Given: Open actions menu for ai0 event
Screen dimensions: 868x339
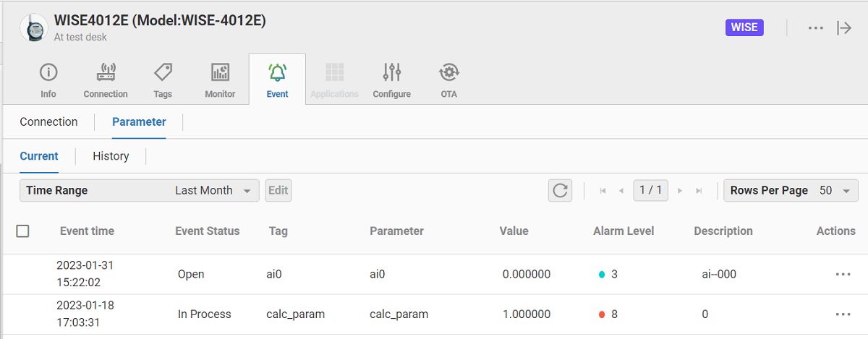Looking at the screenshot, I should pyautogui.click(x=843, y=275).
